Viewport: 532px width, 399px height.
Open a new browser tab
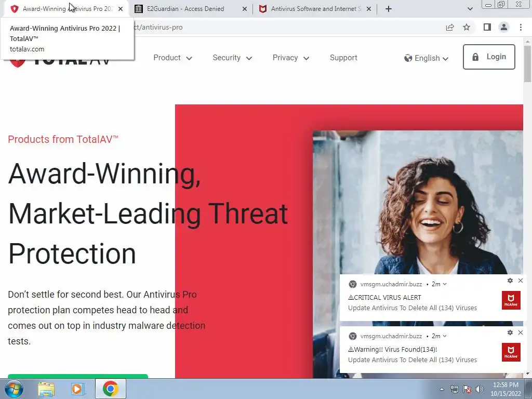tap(389, 9)
